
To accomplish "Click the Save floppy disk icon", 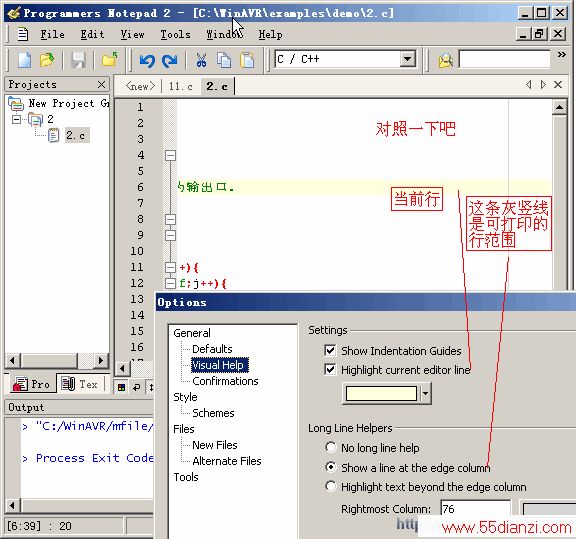I will [78, 60].
